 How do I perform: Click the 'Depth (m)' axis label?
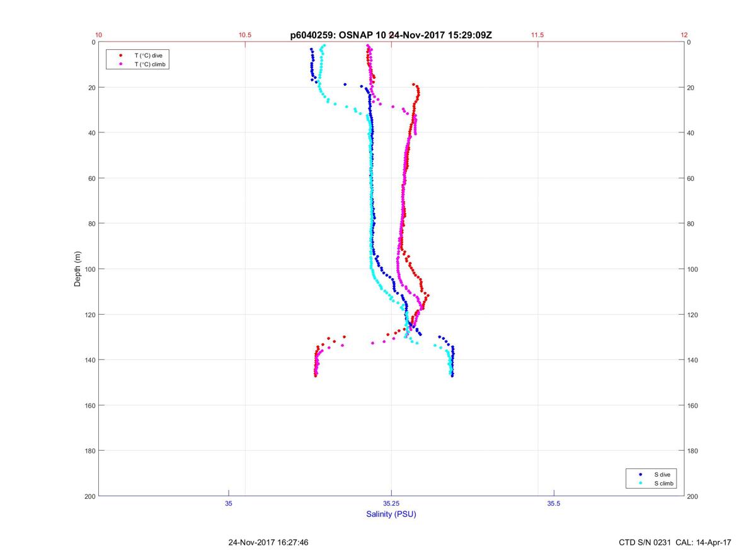(x=77, y=269)
